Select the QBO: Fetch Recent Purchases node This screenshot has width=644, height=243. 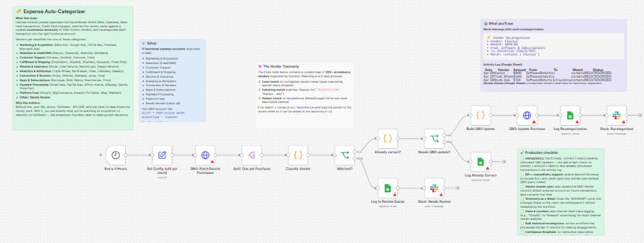[x=205, y=155]
